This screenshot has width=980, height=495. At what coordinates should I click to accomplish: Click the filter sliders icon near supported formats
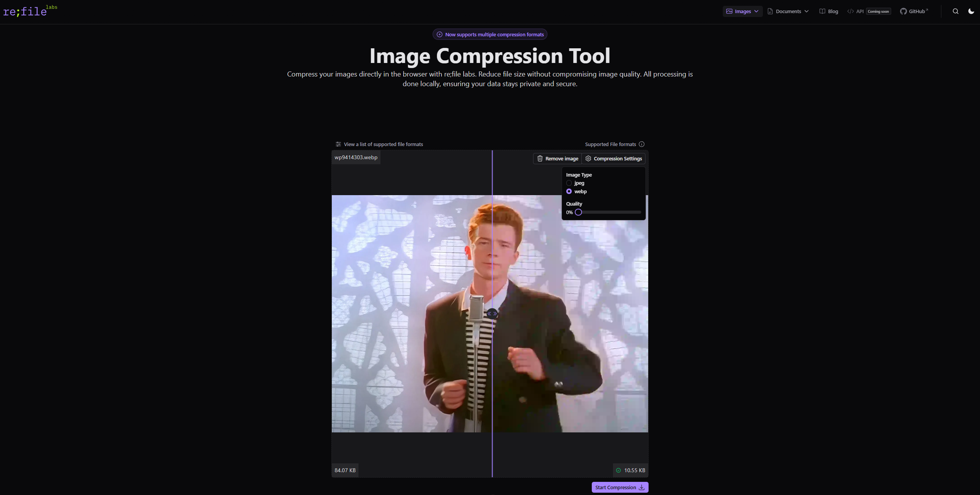338,144
